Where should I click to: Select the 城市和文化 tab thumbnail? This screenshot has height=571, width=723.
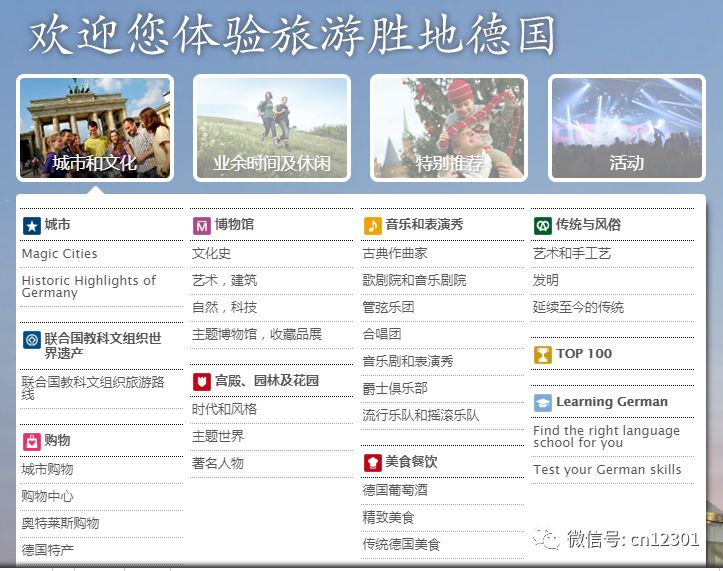(95, 128)
